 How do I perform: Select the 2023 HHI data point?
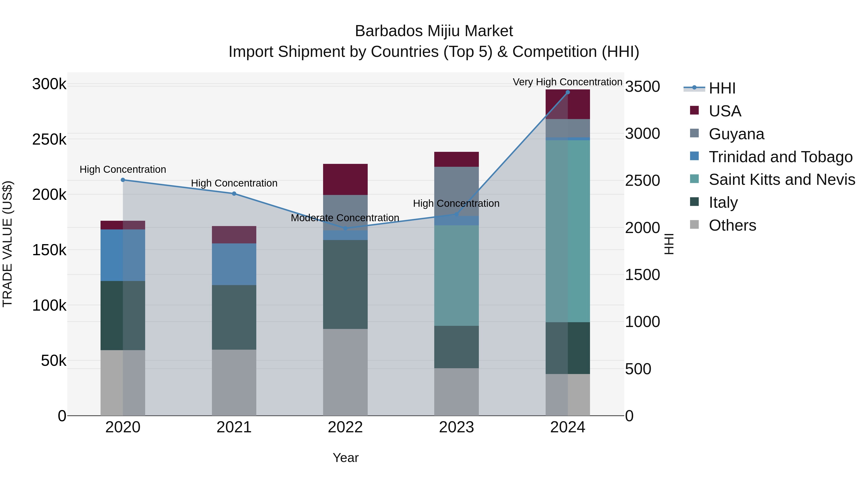[457, 214]
